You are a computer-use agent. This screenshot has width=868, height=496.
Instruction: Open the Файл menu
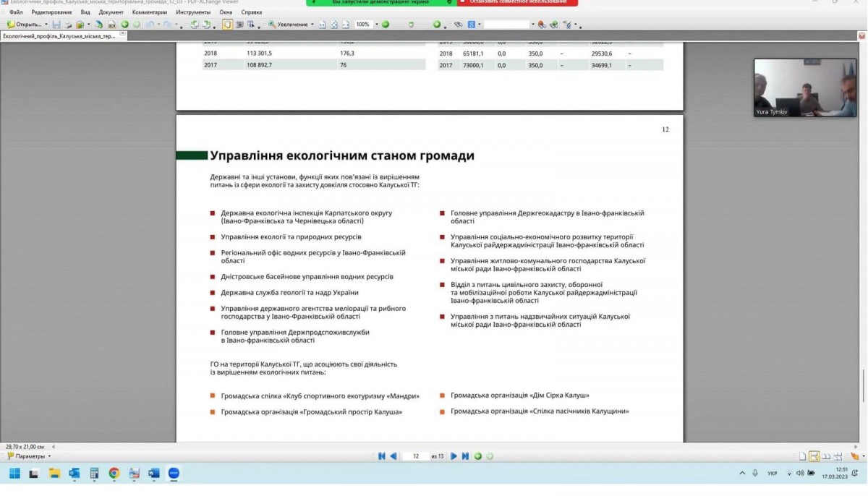tap(15, 12)
